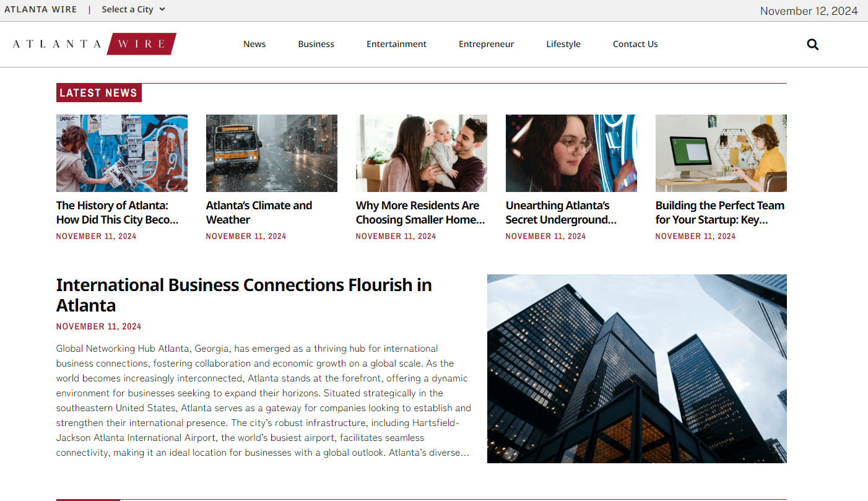Click the LATEST NEWS section label
The height and width of the screenshot is (501, 868).
(x=99, y=93)
